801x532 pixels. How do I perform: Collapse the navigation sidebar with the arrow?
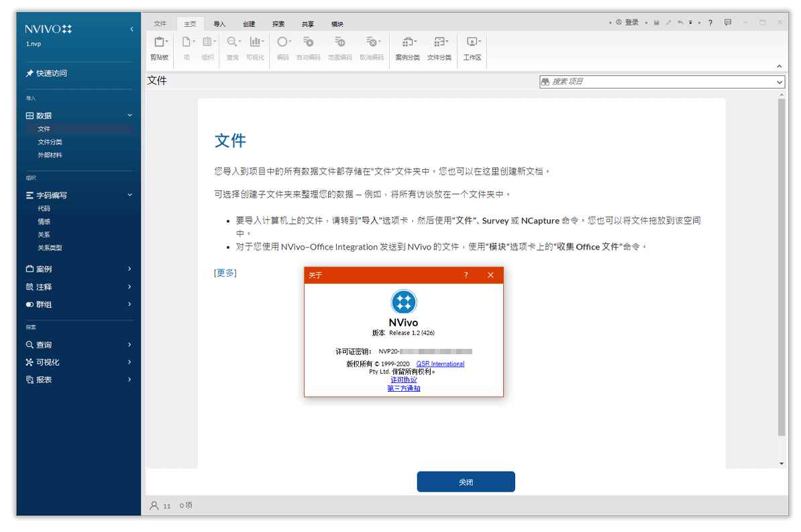[131, 29]
